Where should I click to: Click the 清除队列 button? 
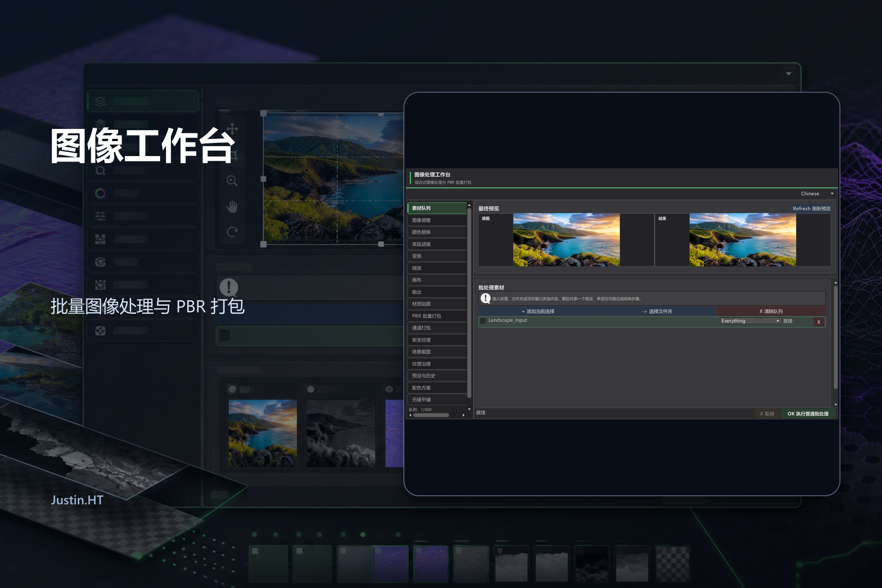pos(771,311)
